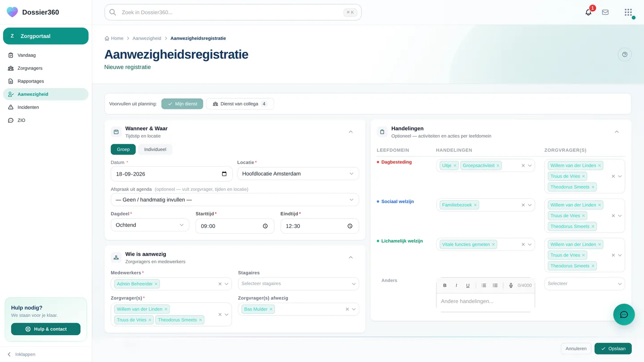Collapse the Handelingen section
This screenshot has height=362, width=644.
617,132
